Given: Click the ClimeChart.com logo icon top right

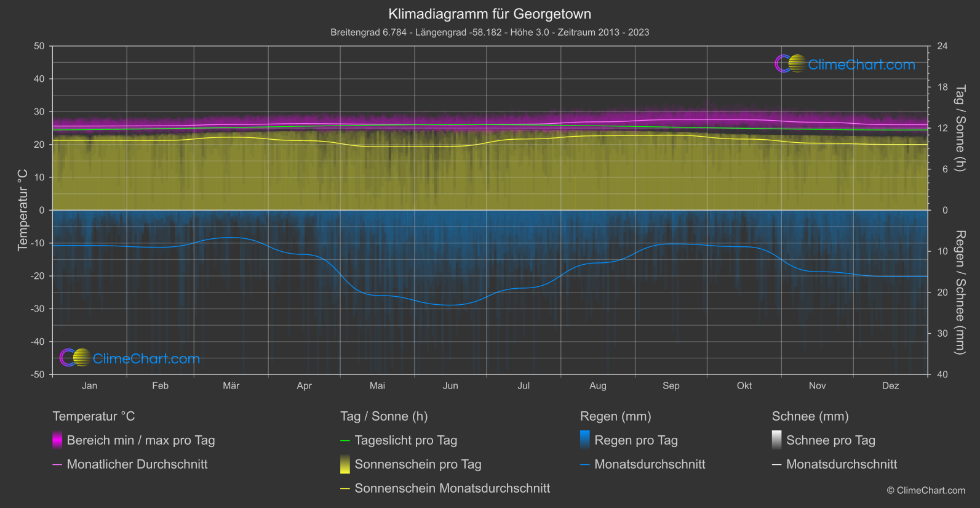Looking at the screenshot, I should point(791,63).
